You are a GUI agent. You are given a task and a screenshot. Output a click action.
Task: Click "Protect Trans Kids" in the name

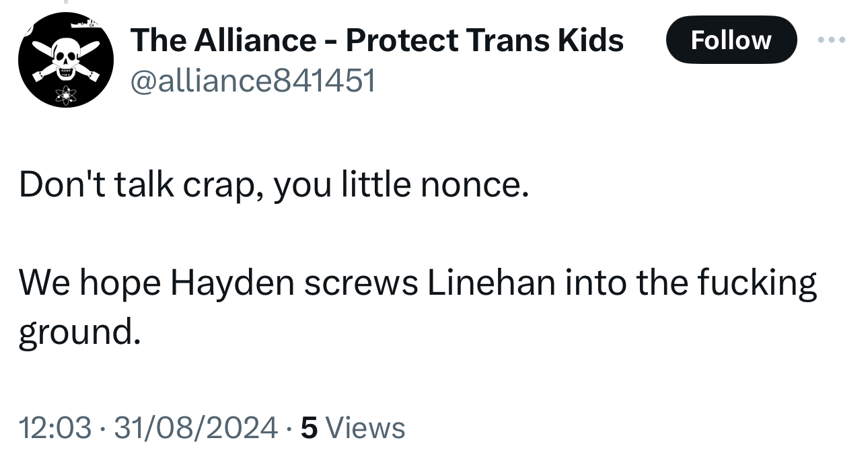(x=484, y=40)
